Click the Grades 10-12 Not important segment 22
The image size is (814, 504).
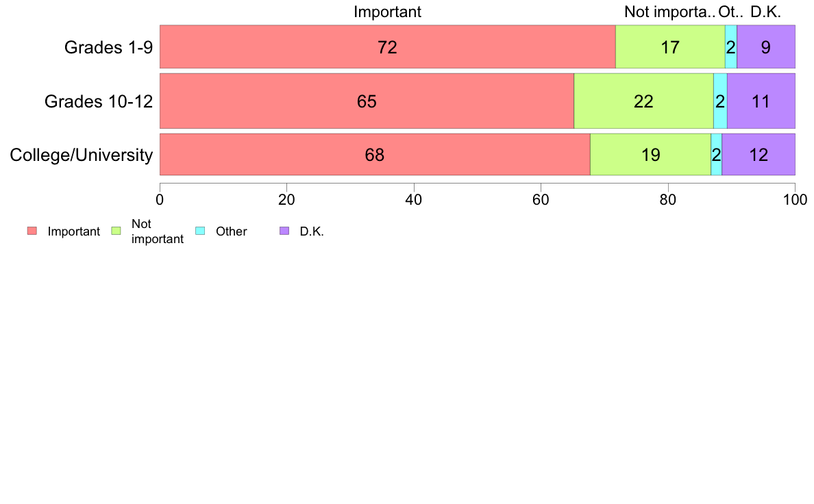pyautogui.click(x=643, y=101)
